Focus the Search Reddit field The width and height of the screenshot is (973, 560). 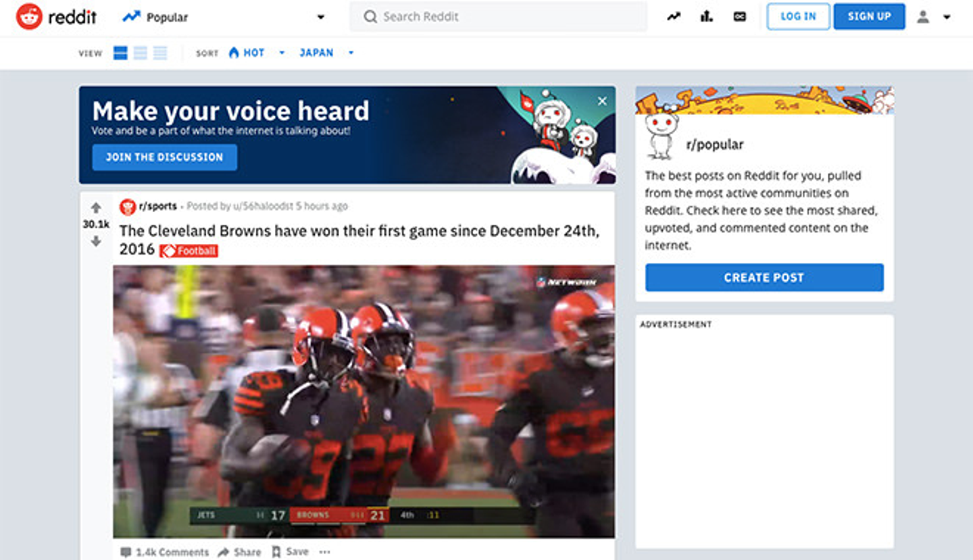coord(498,17)
